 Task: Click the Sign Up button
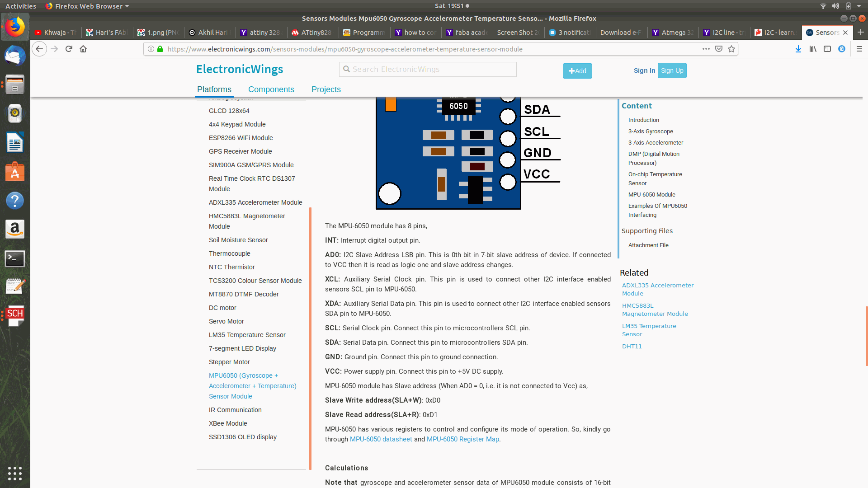point(672,70)
